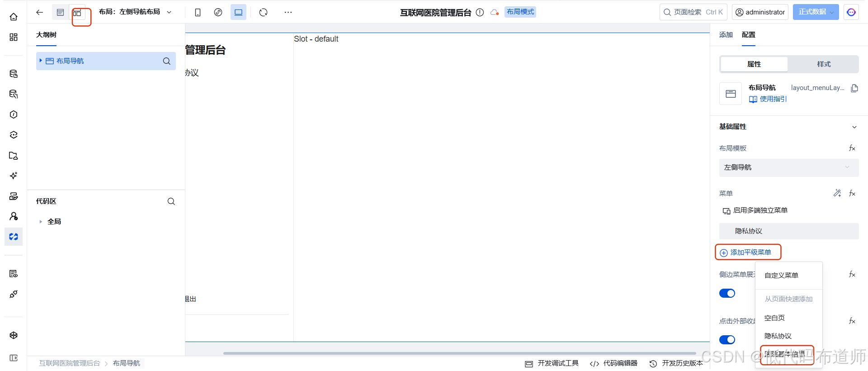
Task: Bind expression fx for 布局模板
Action: point(852,148)
